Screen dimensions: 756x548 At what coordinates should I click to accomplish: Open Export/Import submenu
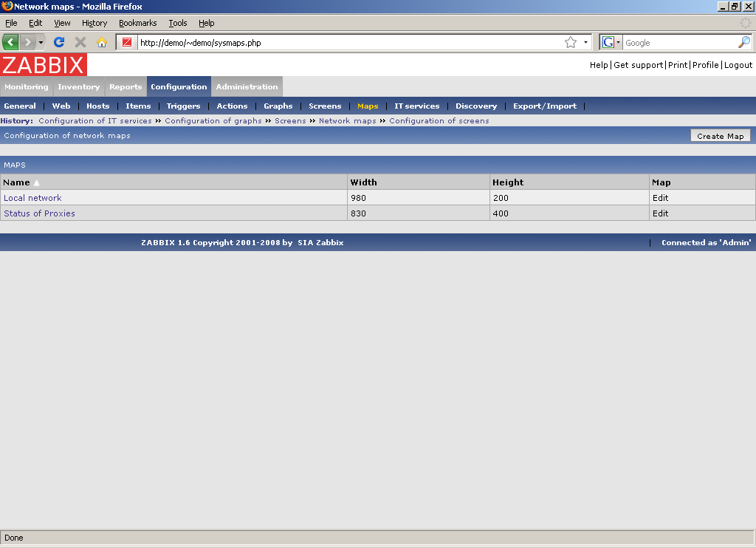[x=545, y=106]
